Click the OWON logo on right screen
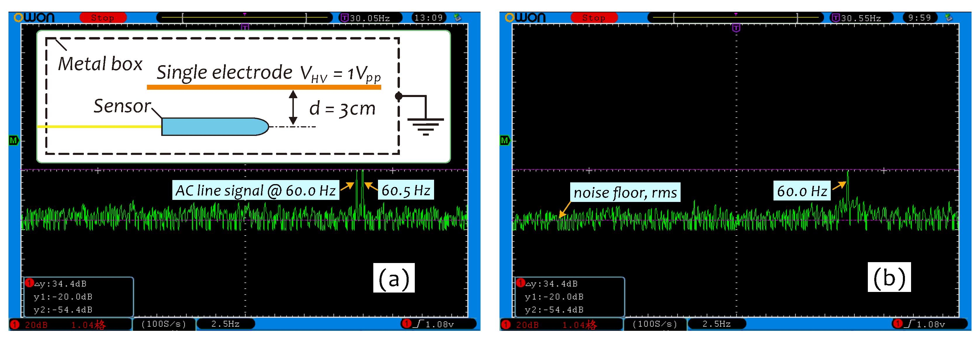Viewport: 980px width, 339px height. (x=525, y=18)
